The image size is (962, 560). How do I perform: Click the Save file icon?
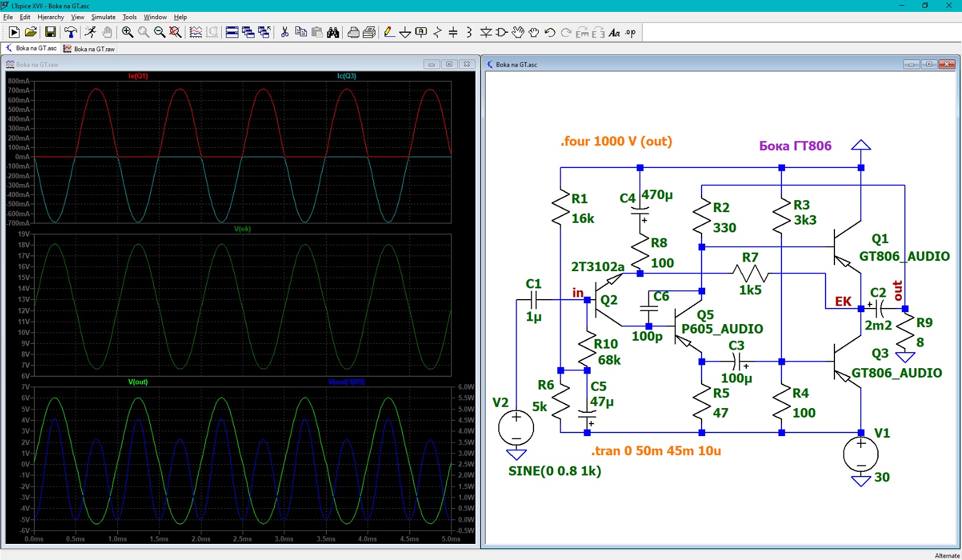(x=51, y=32)
